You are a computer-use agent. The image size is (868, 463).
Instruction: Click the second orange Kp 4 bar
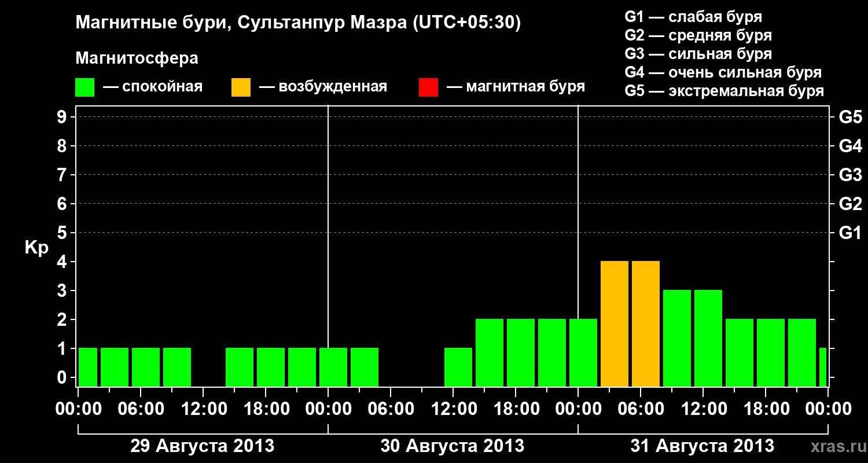coord(646,324)
